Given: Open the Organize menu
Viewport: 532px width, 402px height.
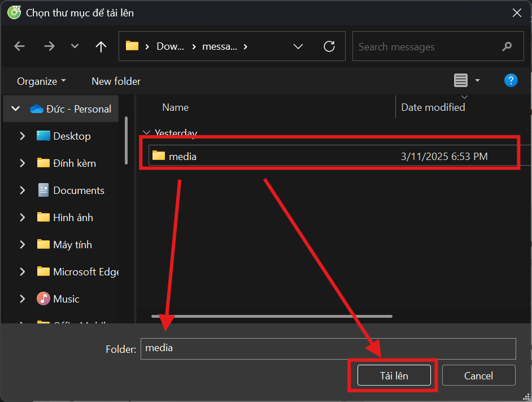Looking at the screenshot, I should (41, 81).
